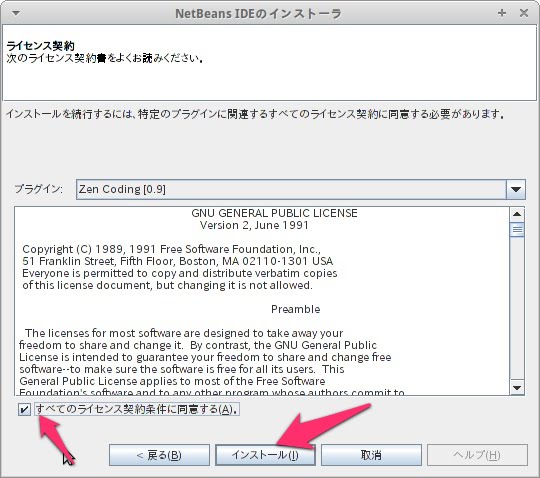Click the license scrollbar up arrow

click(x=517, y=214)
